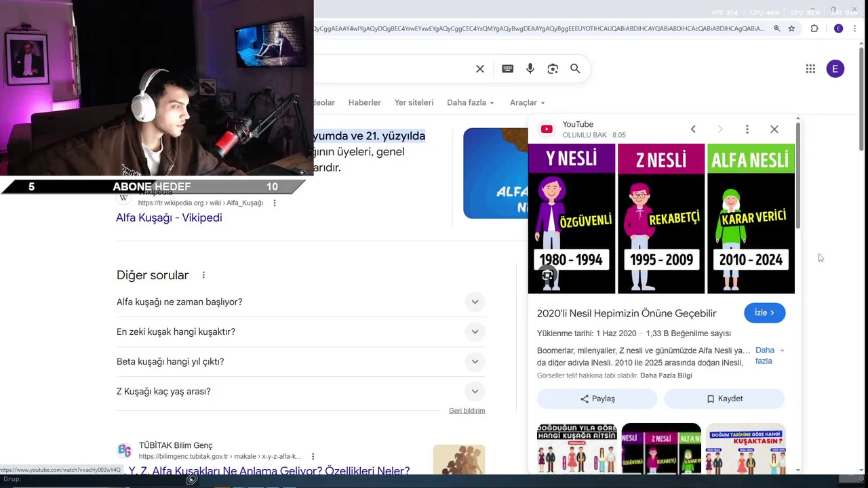868x488 pixels.
Task: Open the video title '2020'li Nesil Hepimizin Önüne Geçebilir'
Action: (x=627, y=313)
